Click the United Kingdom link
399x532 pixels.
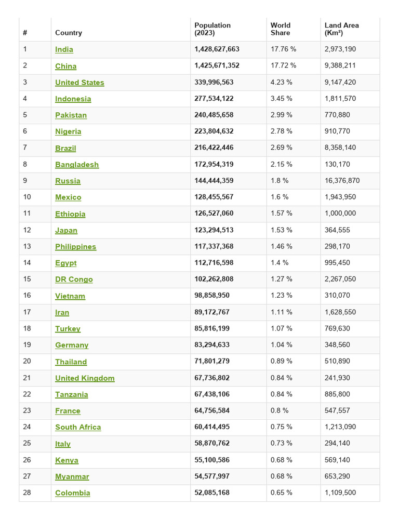(85, 378)
